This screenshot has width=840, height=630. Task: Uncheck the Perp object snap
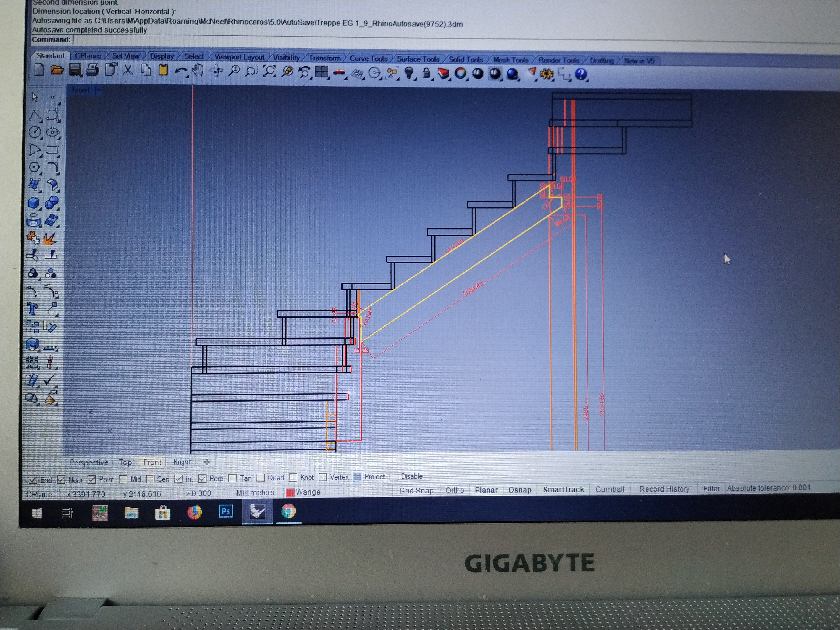point(202,478)
